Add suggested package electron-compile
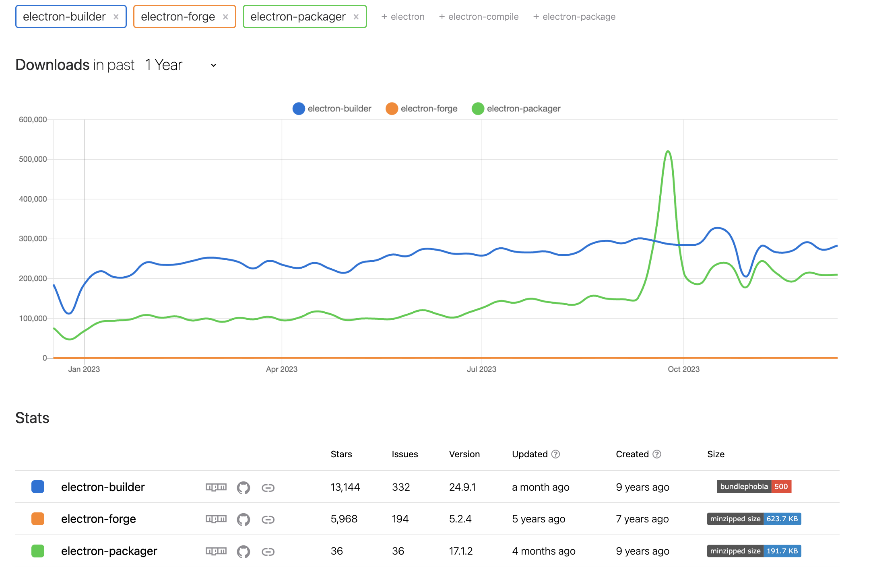This screenshot has height=588, width=871. (x=479, y=17)
